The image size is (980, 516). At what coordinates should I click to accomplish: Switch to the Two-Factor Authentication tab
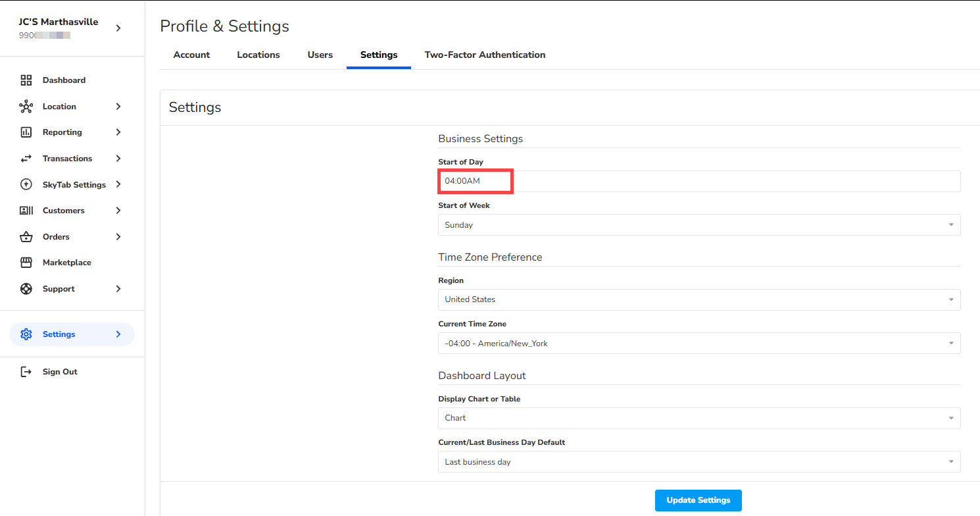coord(485,55)
